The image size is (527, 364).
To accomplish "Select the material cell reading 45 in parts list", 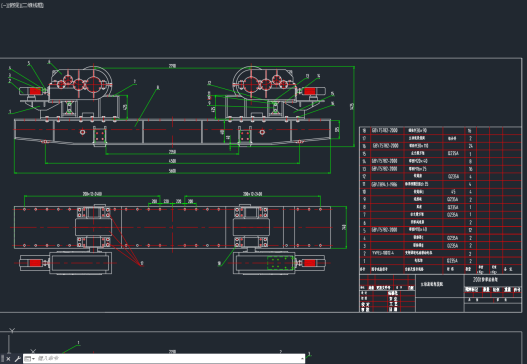I will click(x=453, y=192).
